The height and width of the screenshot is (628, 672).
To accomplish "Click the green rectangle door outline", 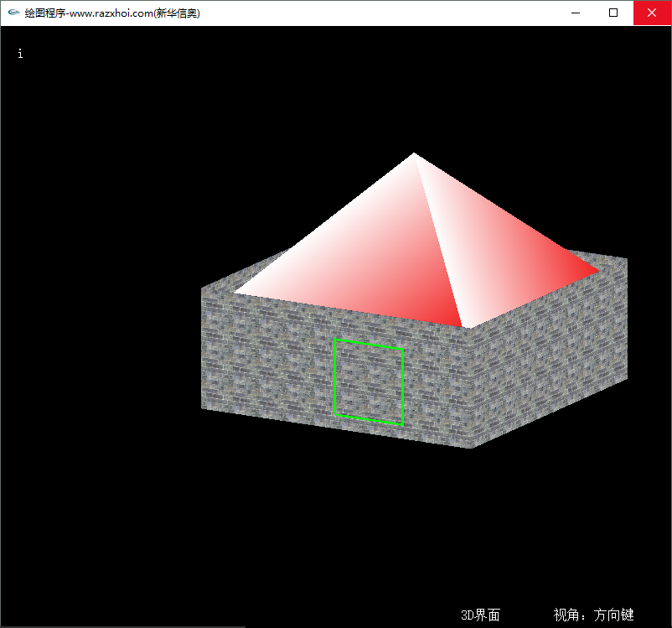I will tap(369, 381).
